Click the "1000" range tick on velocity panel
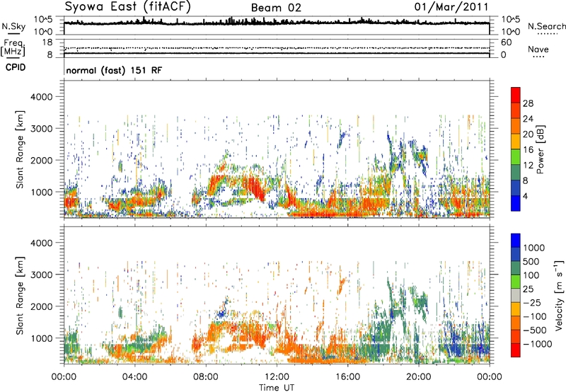566x392 pixels. tap(41, 338)
